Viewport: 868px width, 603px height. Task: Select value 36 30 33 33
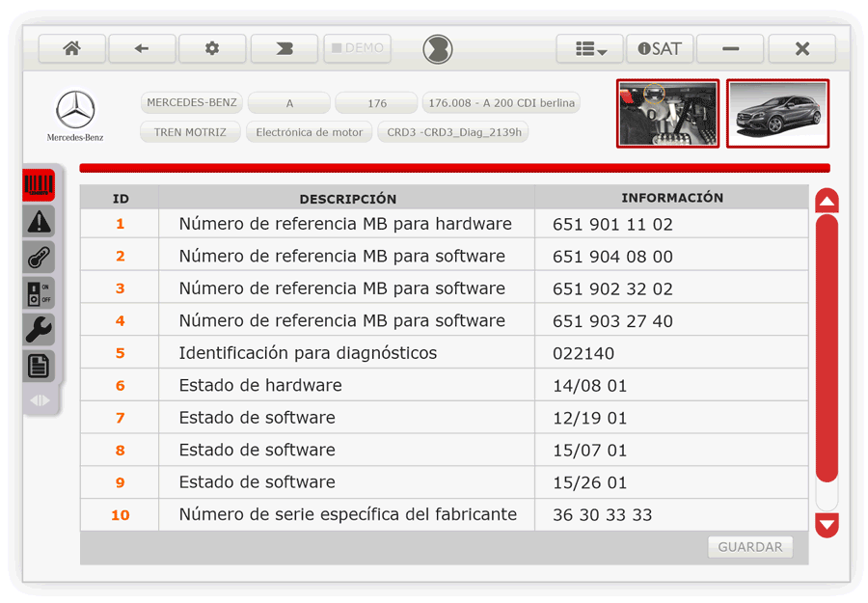[602, 515]
